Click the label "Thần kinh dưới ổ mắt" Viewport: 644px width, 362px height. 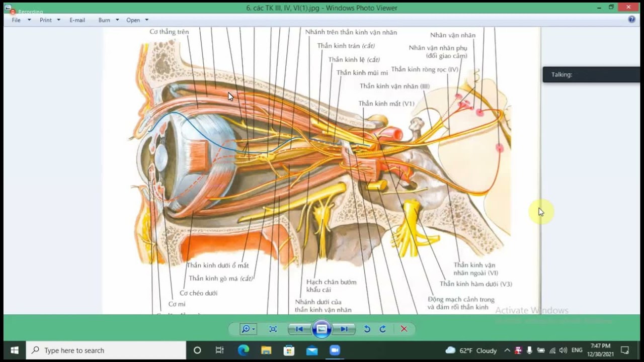pyautogui.click(x=218, y=265)
